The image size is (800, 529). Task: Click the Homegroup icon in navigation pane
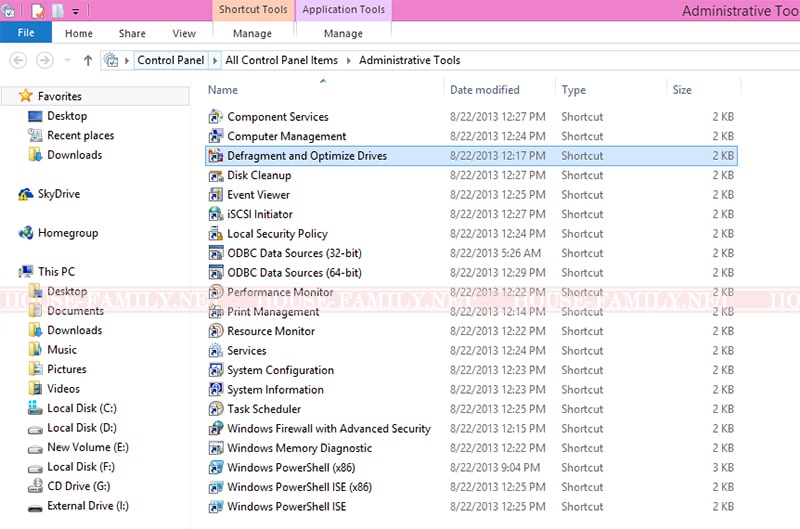point(26,233)
